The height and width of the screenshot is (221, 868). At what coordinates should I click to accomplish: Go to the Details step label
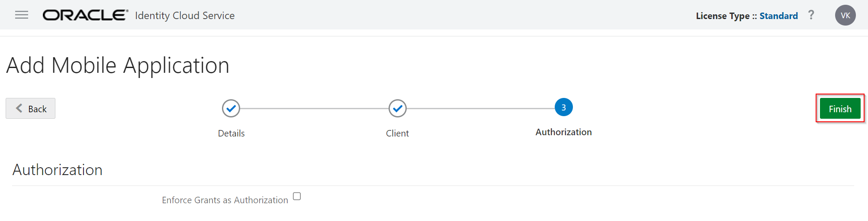(x=231, y=133)
